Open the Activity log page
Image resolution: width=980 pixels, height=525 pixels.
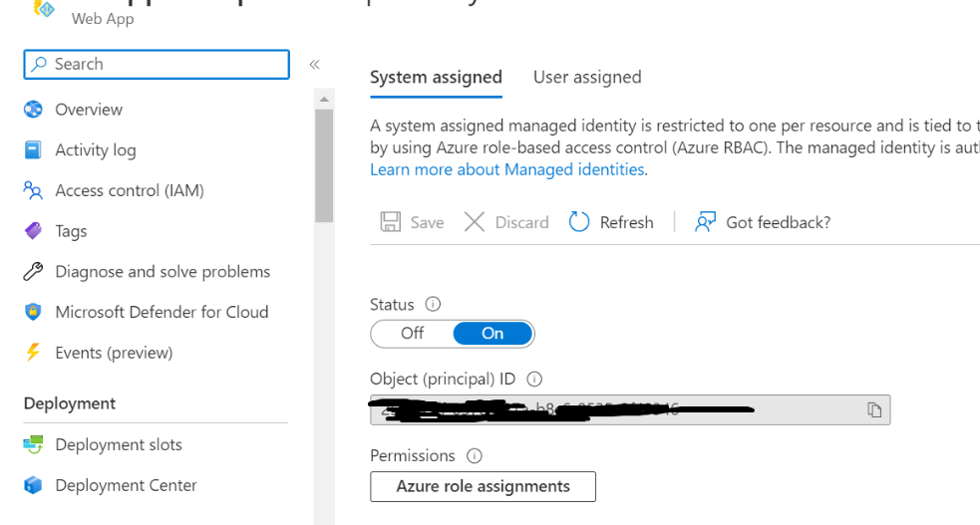95,149
